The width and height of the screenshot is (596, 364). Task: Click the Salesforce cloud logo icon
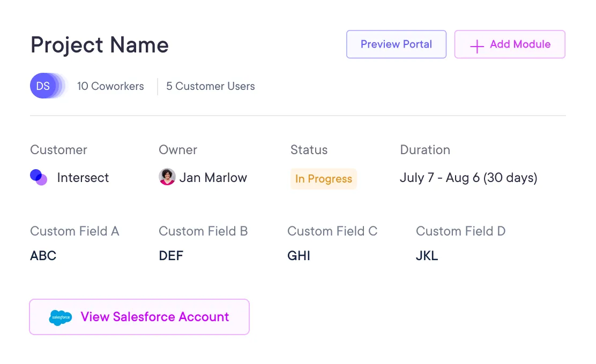pyautogui.click(x=60, y=317)
